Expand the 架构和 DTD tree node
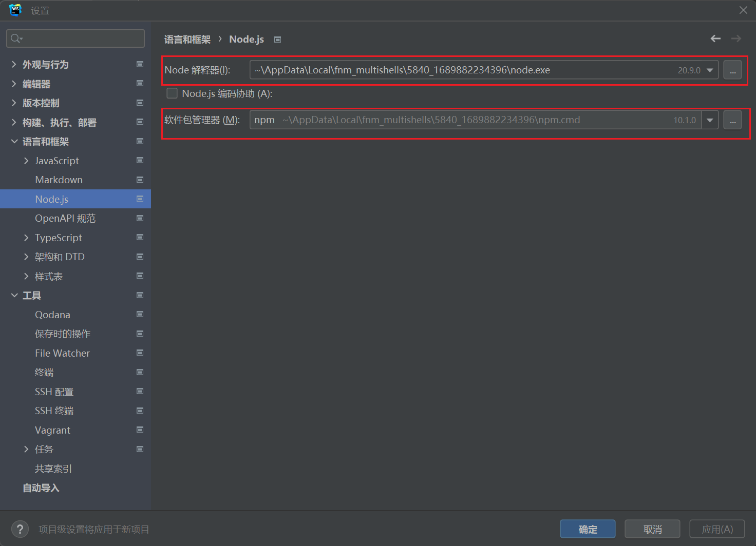This screenshot has width=756, height=546. point(26,257)
